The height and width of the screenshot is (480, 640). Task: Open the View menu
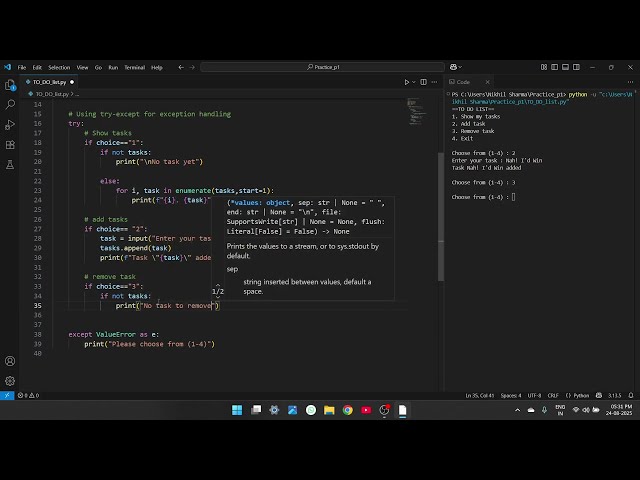coord(82,67)
